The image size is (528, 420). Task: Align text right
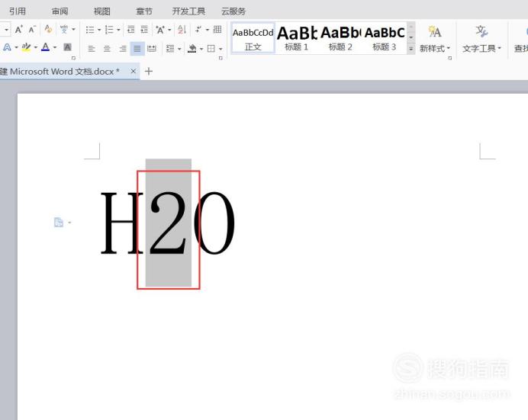[123, 49]
